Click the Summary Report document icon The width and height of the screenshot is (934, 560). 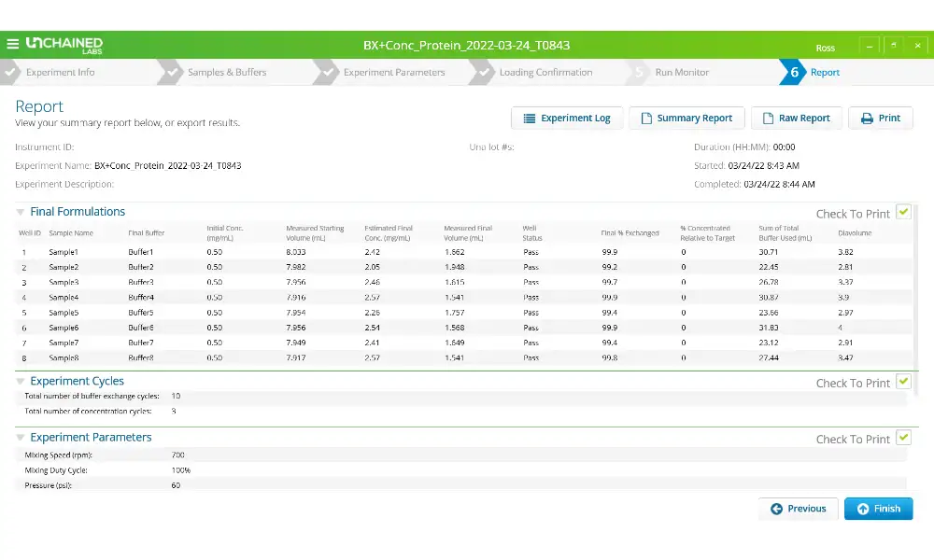645,119
